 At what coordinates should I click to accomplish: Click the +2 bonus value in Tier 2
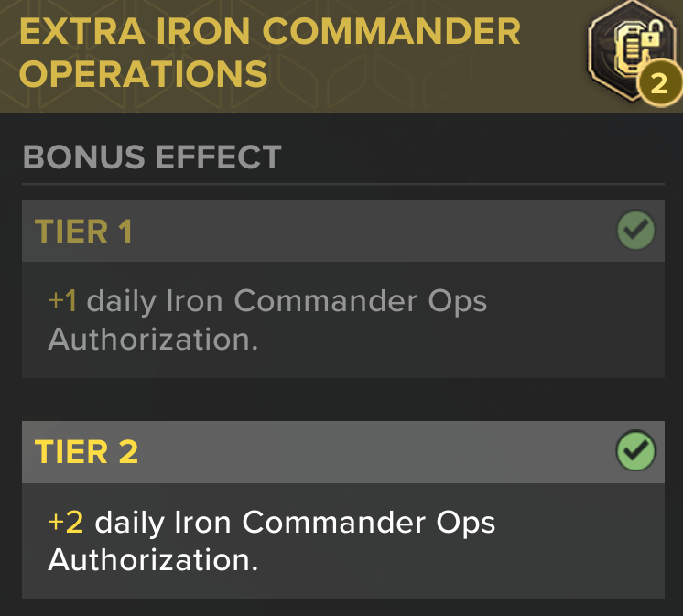pyautogui.click(x=66, y=522)
